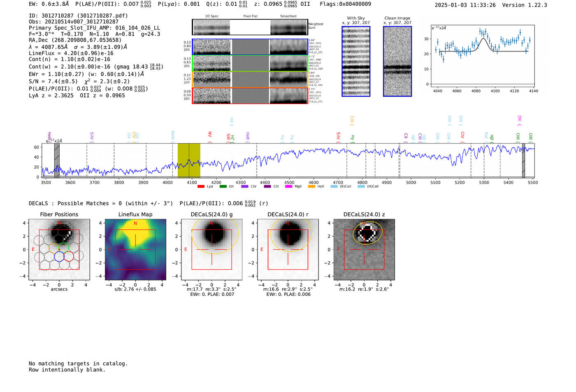Select the OII green legend swatch
Screen dimensions: 576x392
[223, 186]
